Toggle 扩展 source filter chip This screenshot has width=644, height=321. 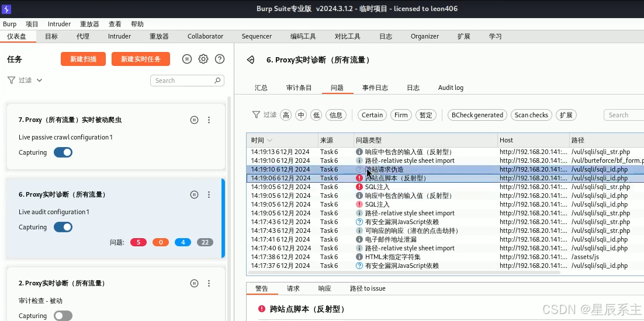[566, 115]
